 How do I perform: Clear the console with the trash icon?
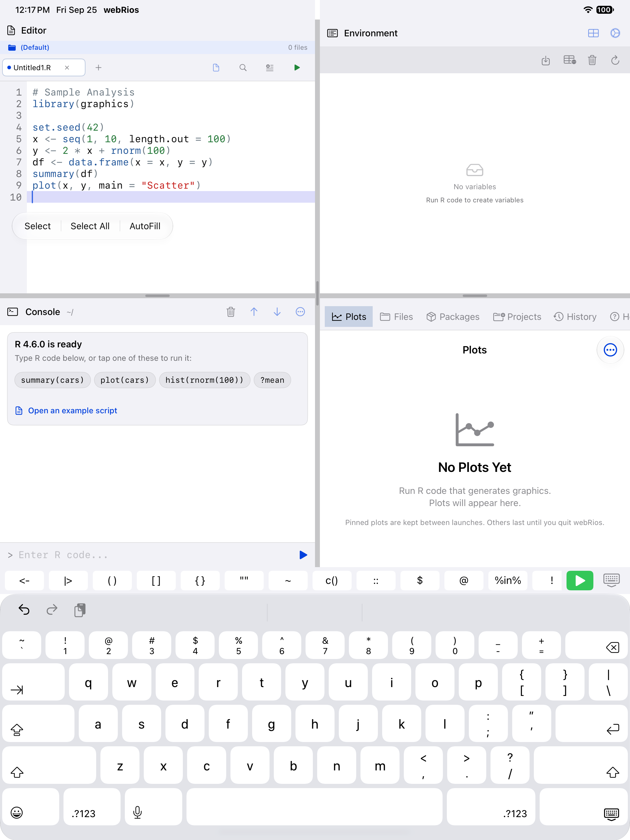(x=231, y=312)
